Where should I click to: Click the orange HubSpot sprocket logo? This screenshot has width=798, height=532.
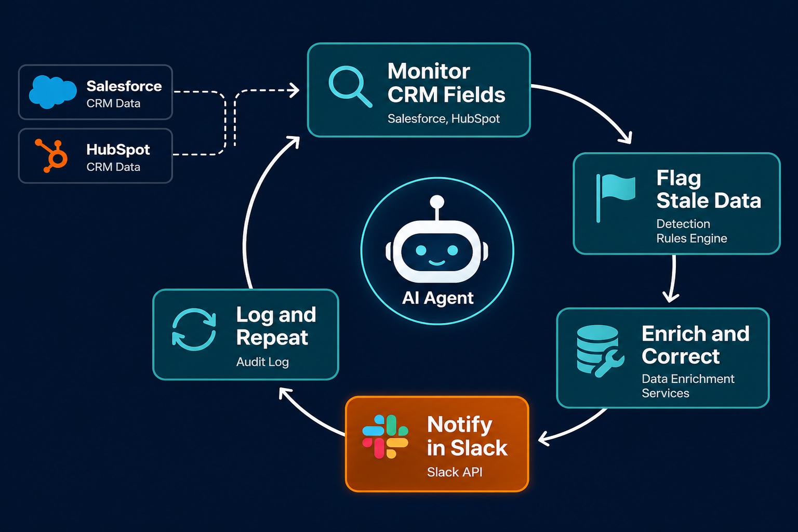tap(51, 155)
